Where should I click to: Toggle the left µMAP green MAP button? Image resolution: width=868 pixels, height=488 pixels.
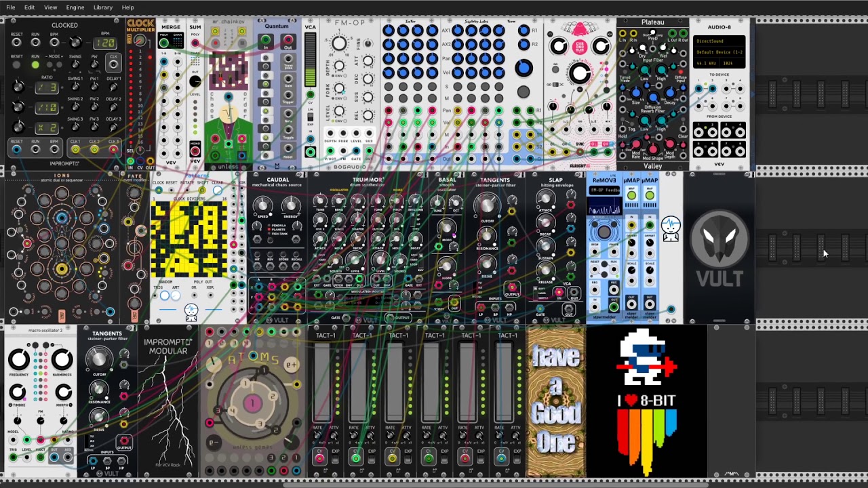coord(631,196)
